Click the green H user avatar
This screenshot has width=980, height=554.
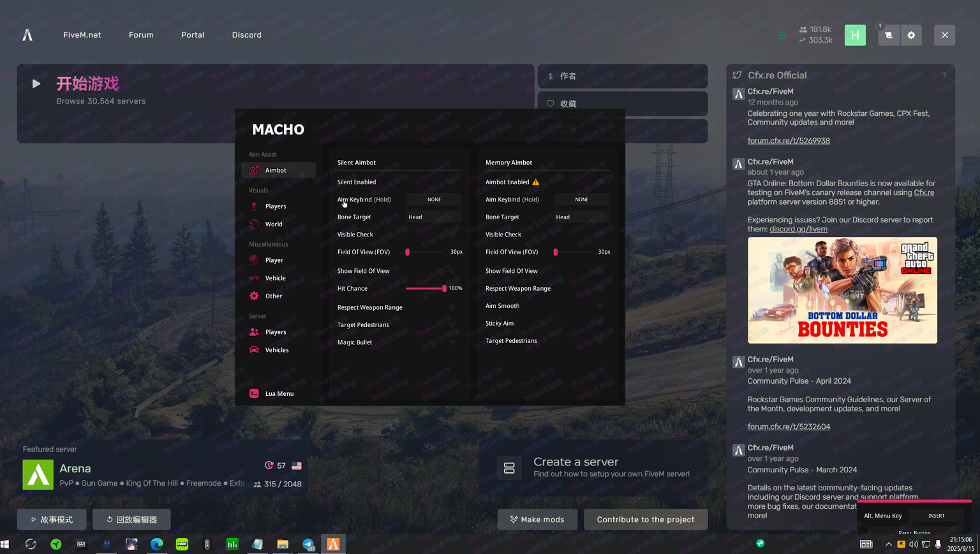pos(855,35)
